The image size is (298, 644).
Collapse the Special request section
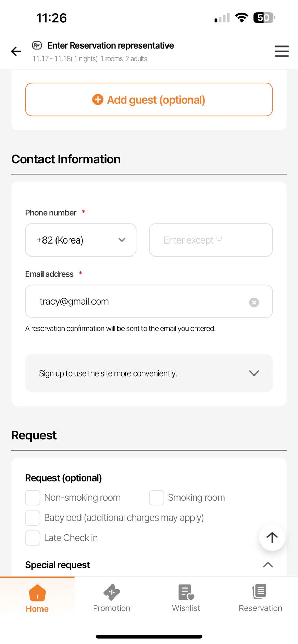pyautogui.click(x=268, y=565)
